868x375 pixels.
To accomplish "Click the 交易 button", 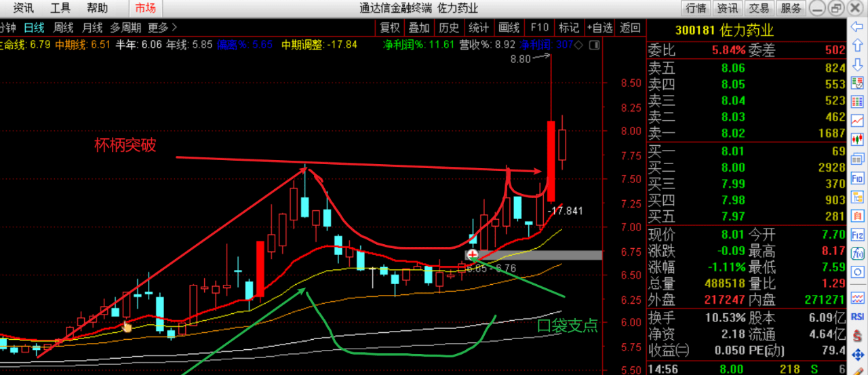I will tap(759, 8).
